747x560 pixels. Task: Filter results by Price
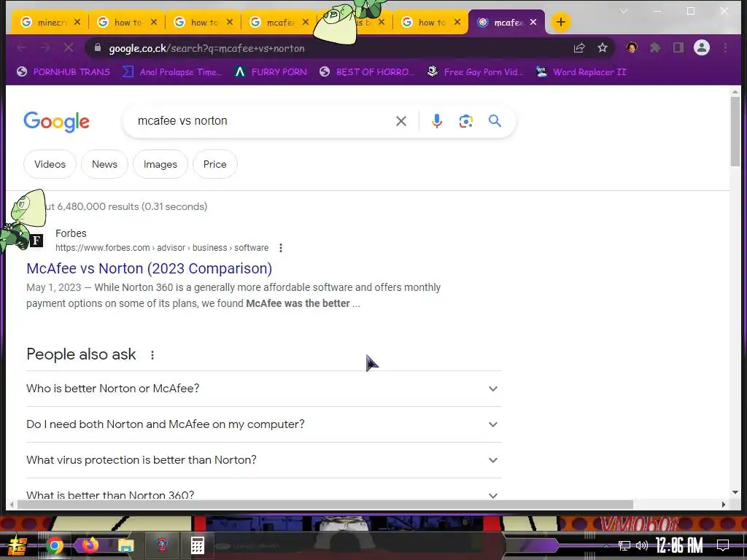click(x=215, y=164)
